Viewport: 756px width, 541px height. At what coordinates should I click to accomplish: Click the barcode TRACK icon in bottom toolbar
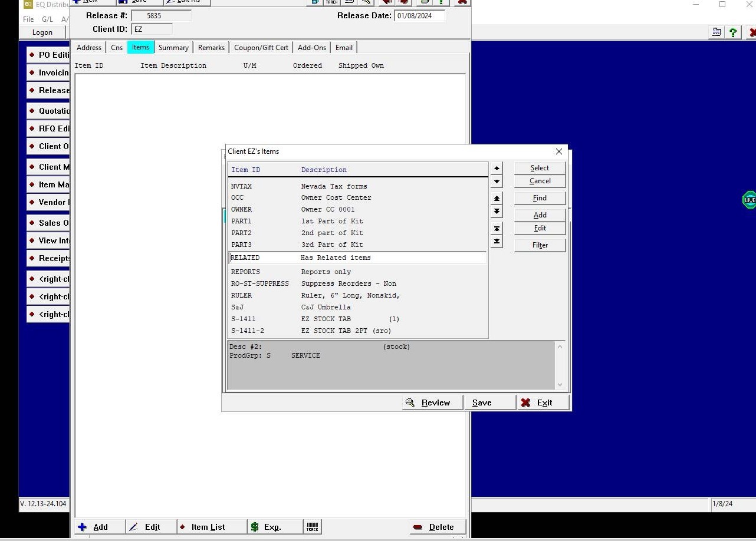313,527
